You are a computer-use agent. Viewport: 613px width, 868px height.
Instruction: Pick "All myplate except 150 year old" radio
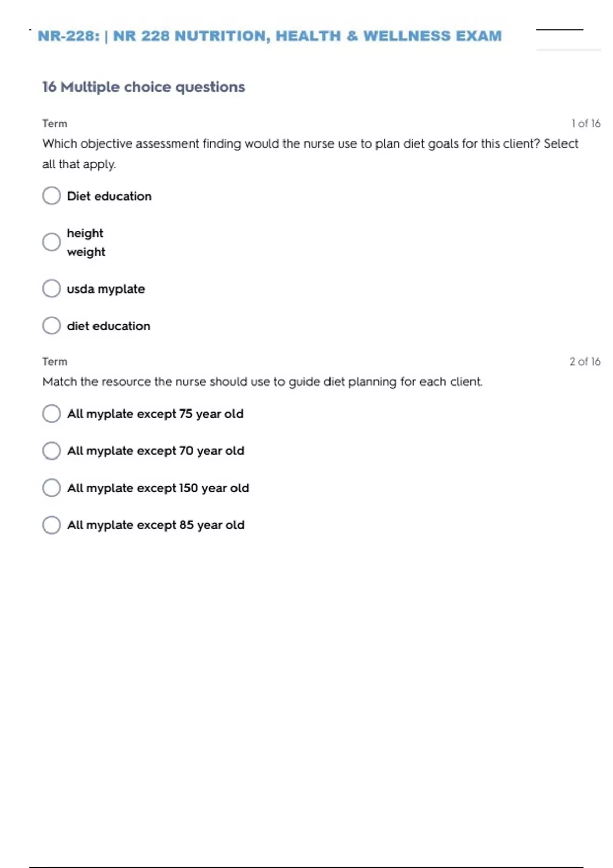(x=52, y=488)
